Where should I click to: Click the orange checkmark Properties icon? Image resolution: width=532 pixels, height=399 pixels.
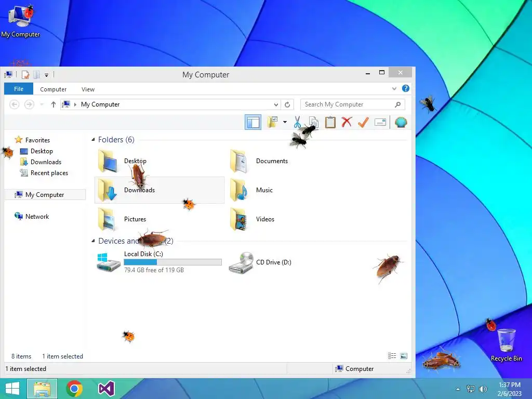click(363, 122)
